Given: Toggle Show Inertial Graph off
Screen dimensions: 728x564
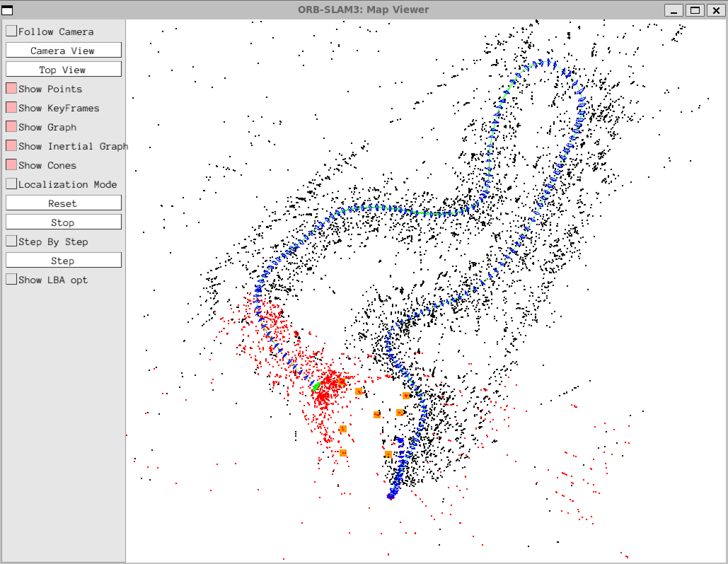Looking at the screenshot, I should (11, 146).
